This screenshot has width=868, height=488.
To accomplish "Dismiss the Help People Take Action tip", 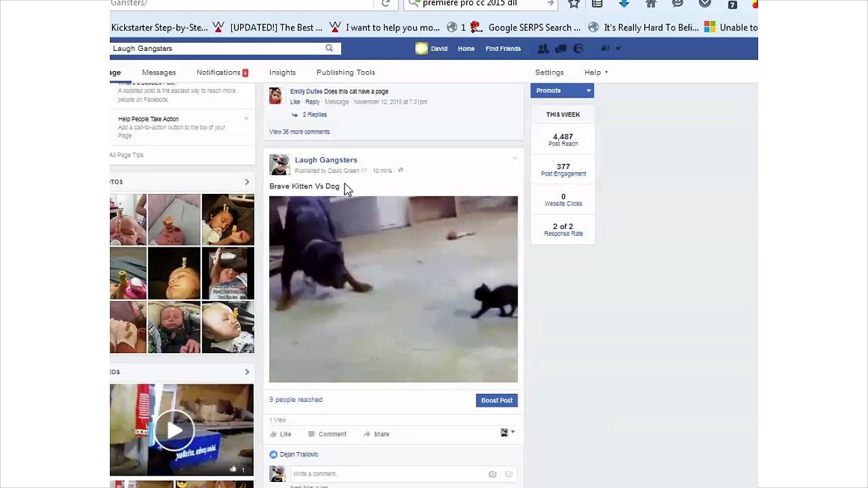I will (x=246, y=119).
